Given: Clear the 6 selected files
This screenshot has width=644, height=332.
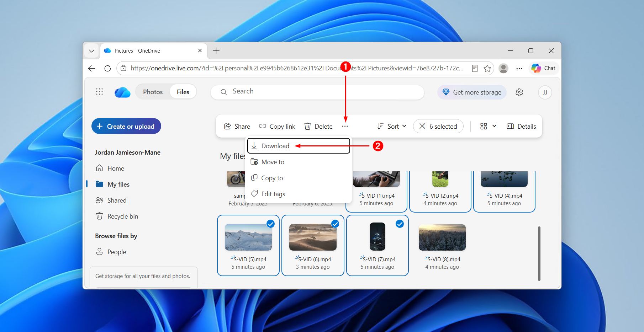Looking at the screenshot, I should click(x=438, y=126).
